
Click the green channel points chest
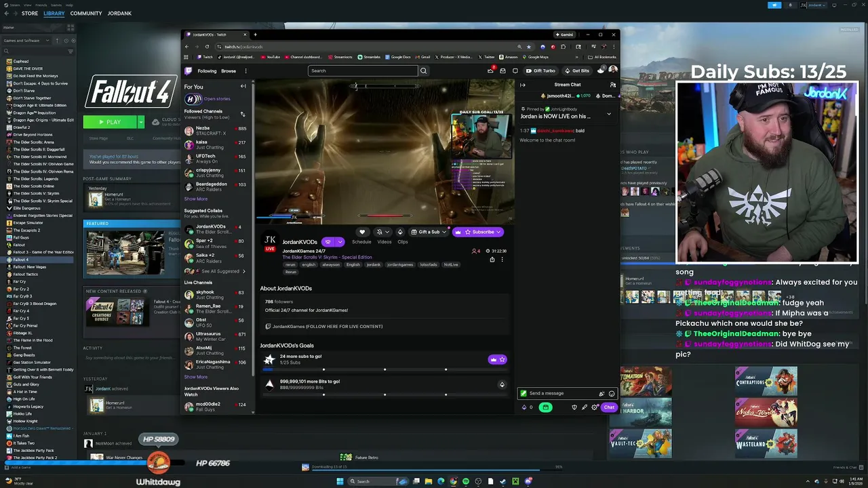pos(545,407)
